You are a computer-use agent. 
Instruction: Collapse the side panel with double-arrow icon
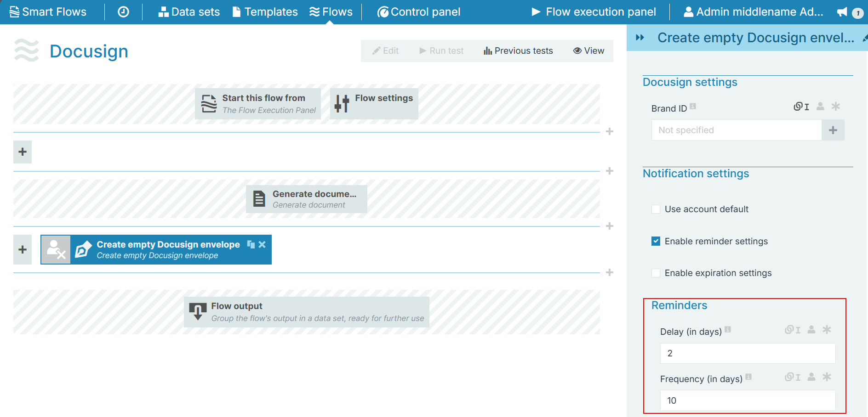tap(640, 38)
